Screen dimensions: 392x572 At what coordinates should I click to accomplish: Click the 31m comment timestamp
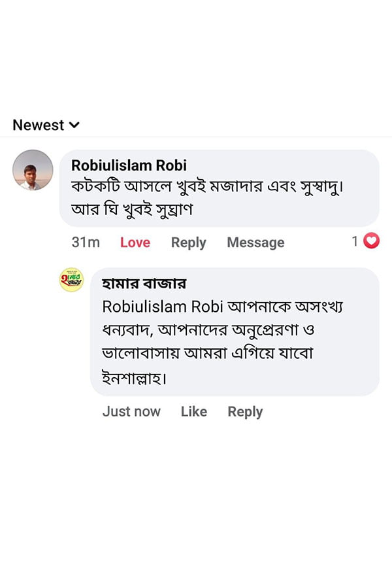click(x=86, y=243)
